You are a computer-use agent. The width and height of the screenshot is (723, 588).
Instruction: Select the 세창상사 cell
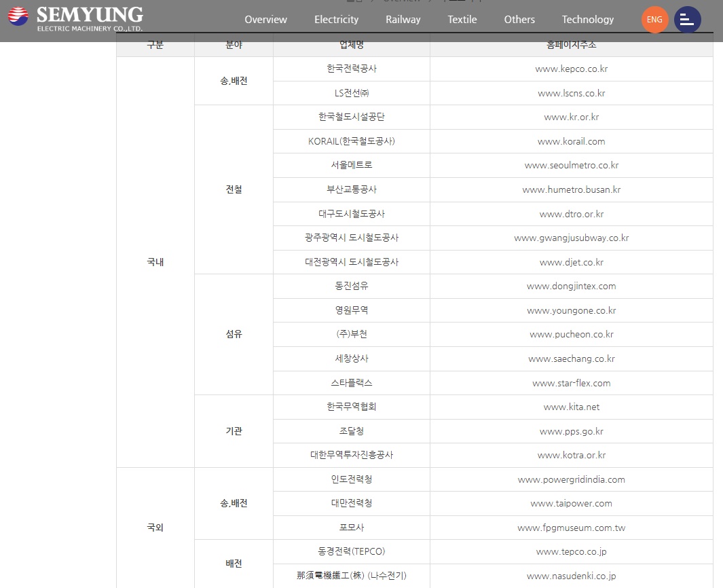click(x=352, y=359)
